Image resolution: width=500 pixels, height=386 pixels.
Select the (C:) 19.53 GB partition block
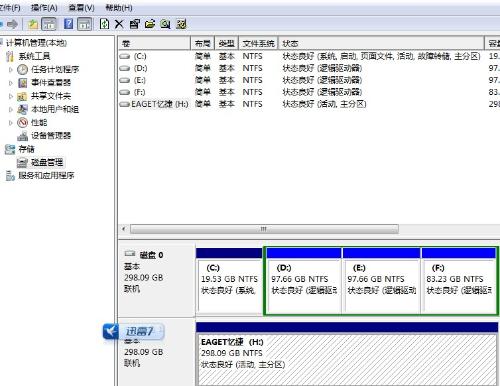coord(229,281)
